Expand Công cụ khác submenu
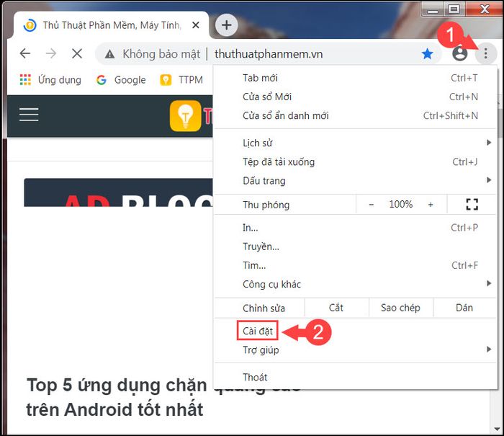 click(355, 284)
